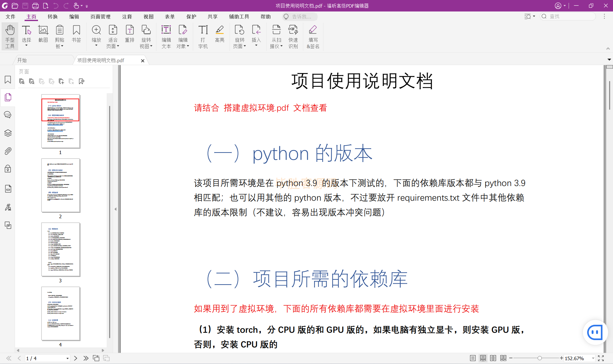Click the zoom slider handle

tap(540, 358)
